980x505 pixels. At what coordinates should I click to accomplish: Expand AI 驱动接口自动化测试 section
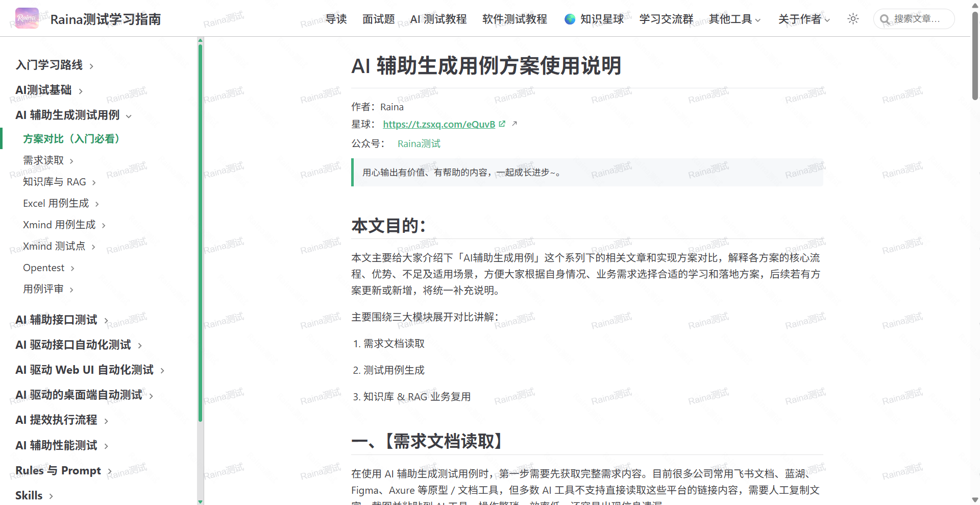[x=79, y=345]
